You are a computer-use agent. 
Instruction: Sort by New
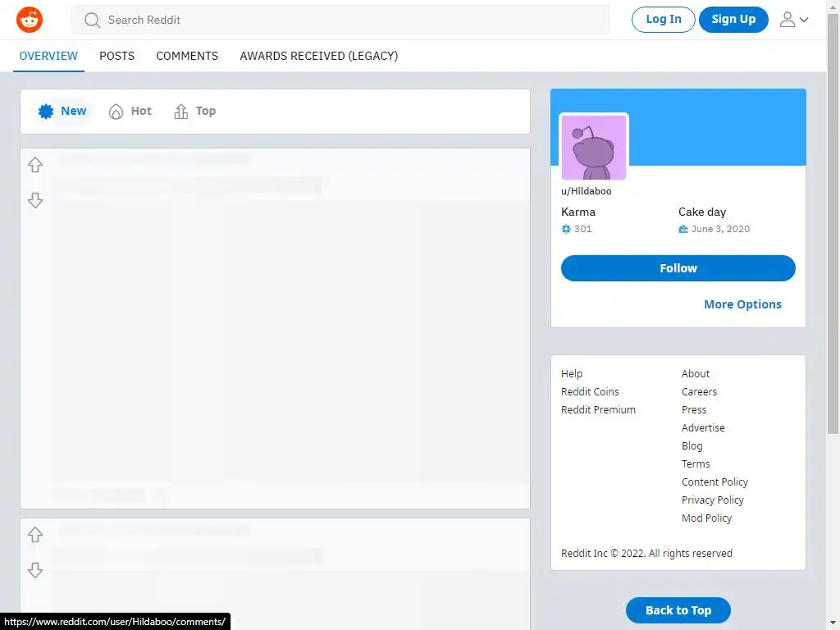pos(62,111)
